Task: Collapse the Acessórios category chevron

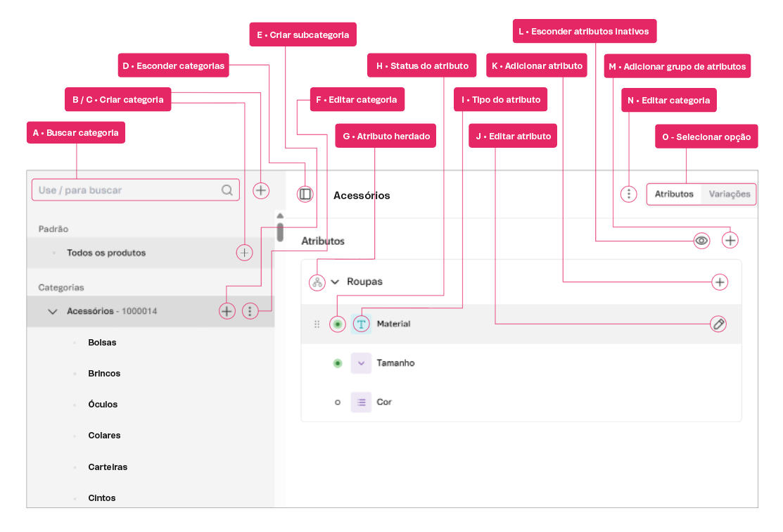Action: click(52, 312)
